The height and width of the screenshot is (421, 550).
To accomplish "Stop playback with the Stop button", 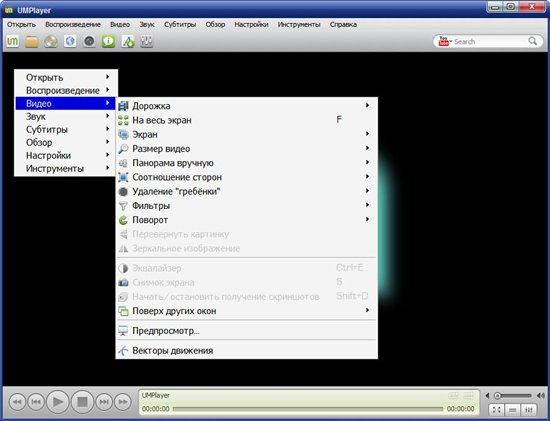I will point(82,402).
